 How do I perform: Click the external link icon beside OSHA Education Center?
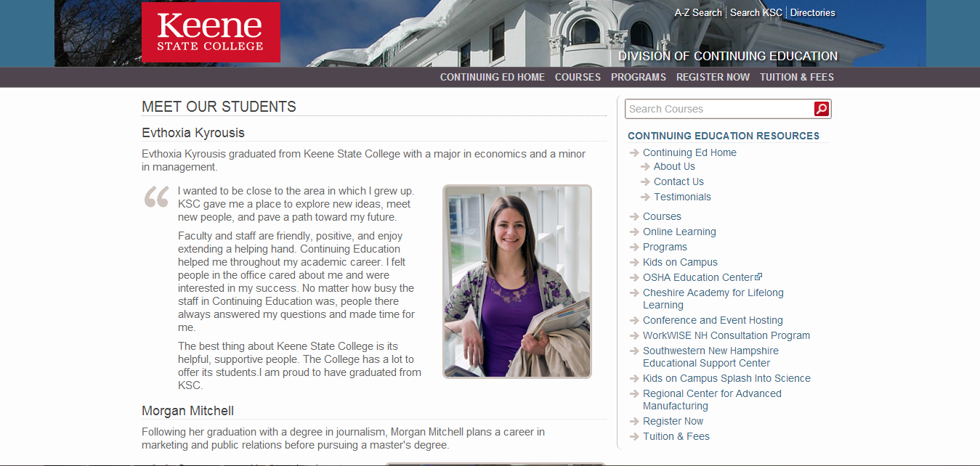(x=759, y=277)
